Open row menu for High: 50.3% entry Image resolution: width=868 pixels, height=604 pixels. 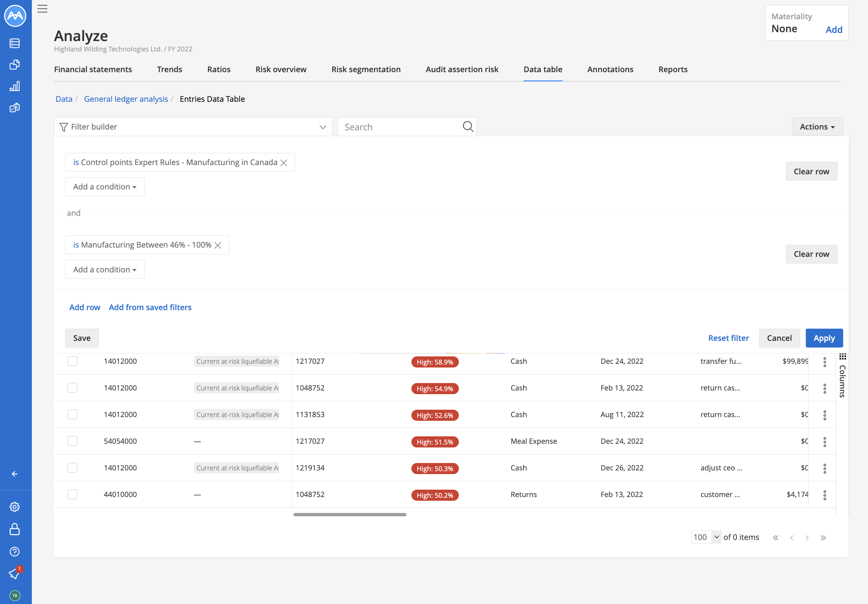coord(825,469)
